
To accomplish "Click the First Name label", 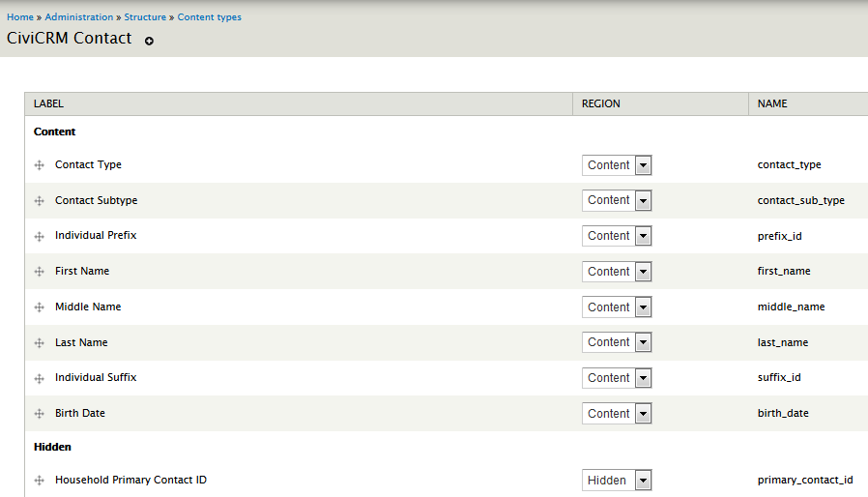I will point(82,271).
